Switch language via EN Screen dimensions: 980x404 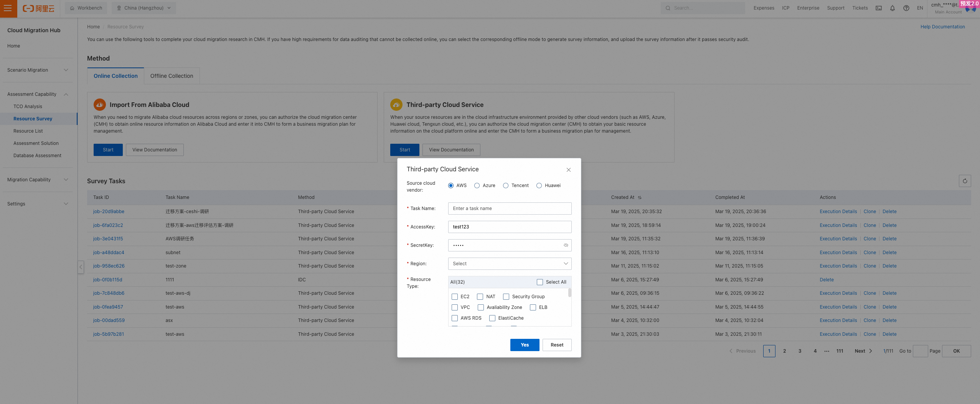pyautogui.click(x=920, y=8)
